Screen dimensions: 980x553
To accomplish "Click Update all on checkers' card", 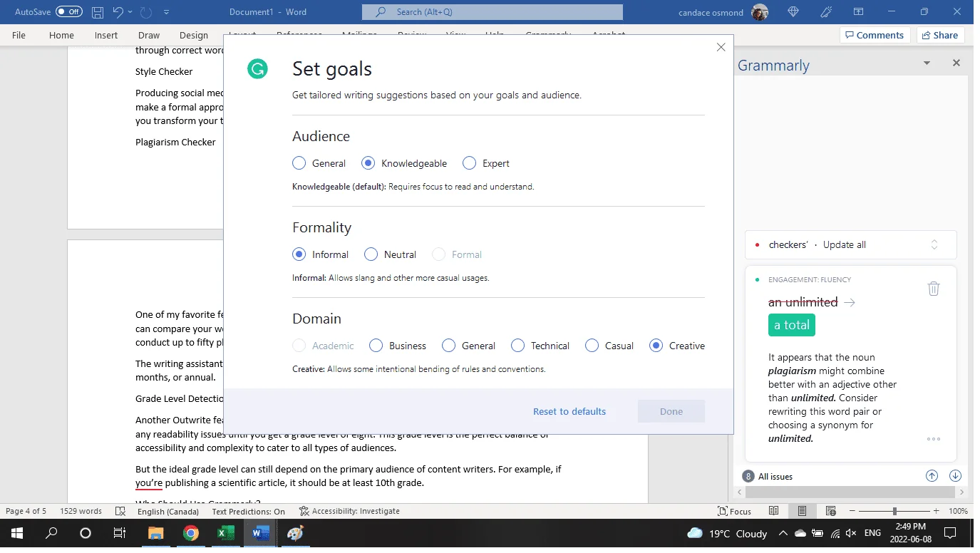I will pyautogui.click(x=845, y=244).
